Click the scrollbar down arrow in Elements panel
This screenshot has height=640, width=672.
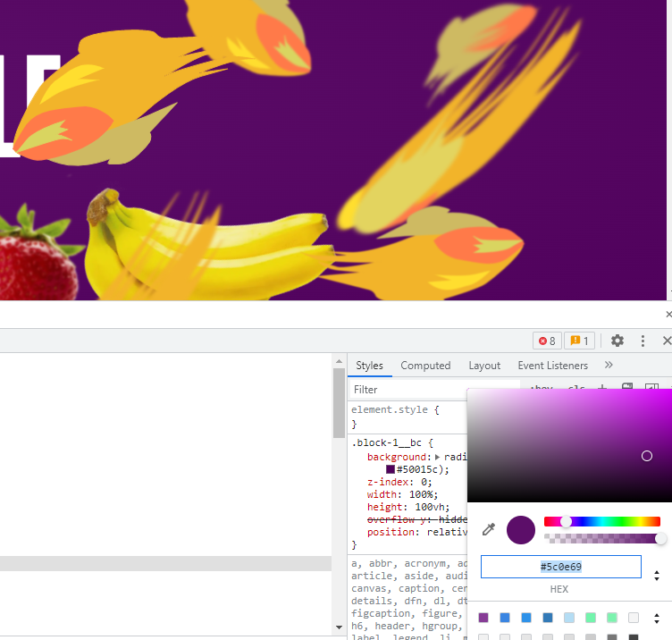(339, 627)
